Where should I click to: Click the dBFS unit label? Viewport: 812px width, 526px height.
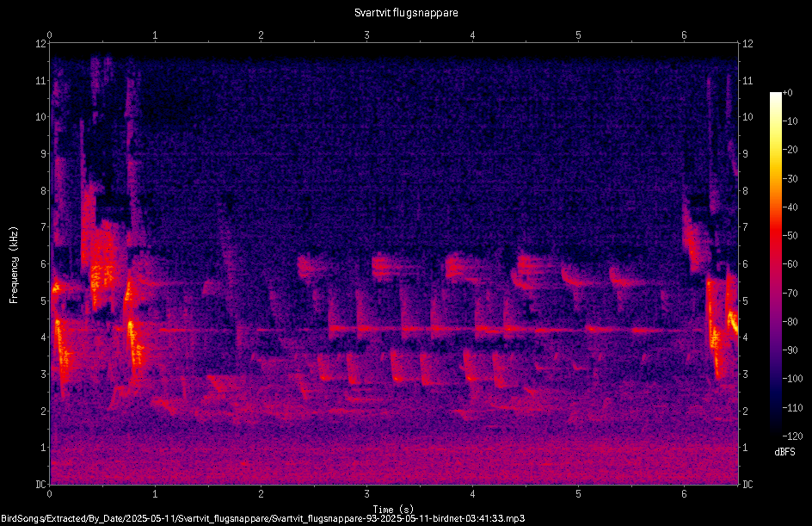784,452
